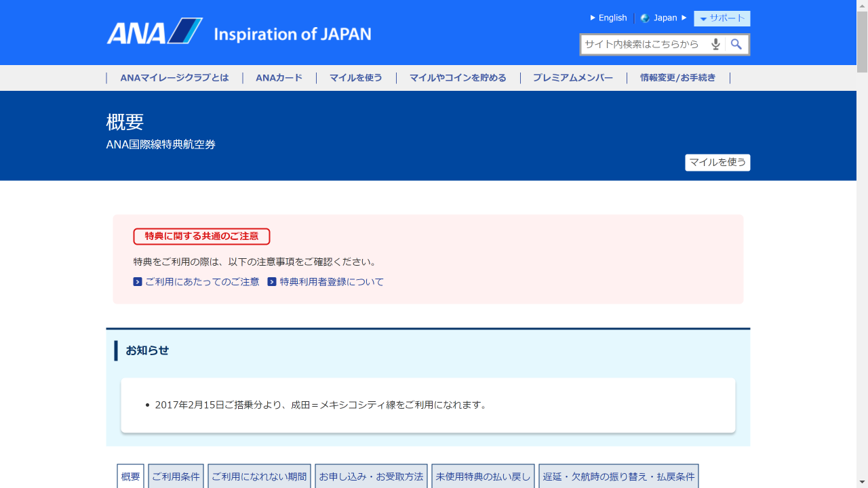The width and height of the screenshot is (868, 488).
Task: Click the magnifying glass search icon
Action: point(737,44)
